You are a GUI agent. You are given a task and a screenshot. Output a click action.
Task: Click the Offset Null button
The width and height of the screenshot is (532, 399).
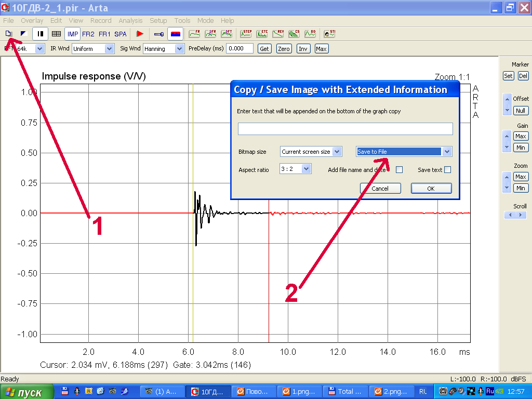pyautogui.click(x=521, y=111)
